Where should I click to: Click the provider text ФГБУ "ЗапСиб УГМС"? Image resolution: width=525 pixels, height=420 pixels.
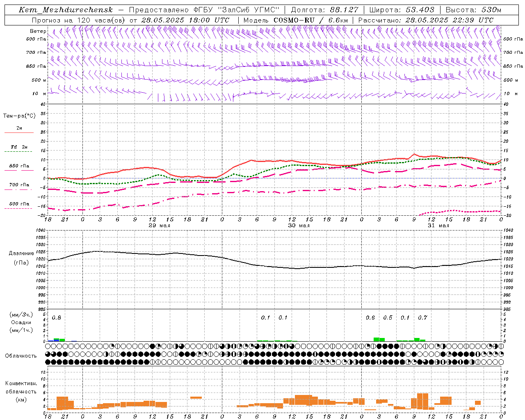[x=236, y=10]
